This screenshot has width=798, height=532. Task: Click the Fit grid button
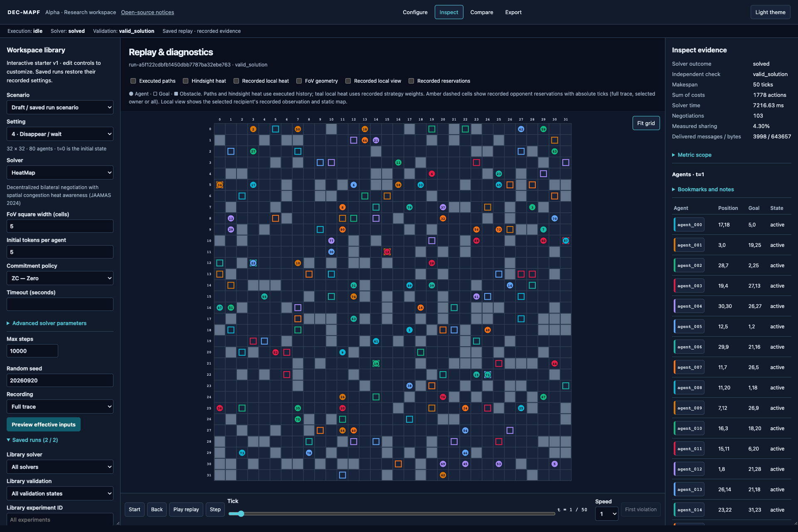pyautogui.click(x=646, y=123)
